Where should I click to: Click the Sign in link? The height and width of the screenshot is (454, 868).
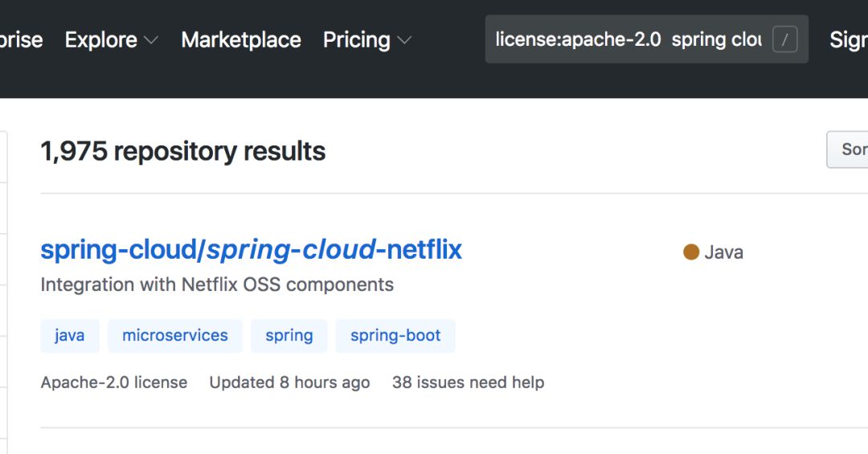[x=848, y=39]
